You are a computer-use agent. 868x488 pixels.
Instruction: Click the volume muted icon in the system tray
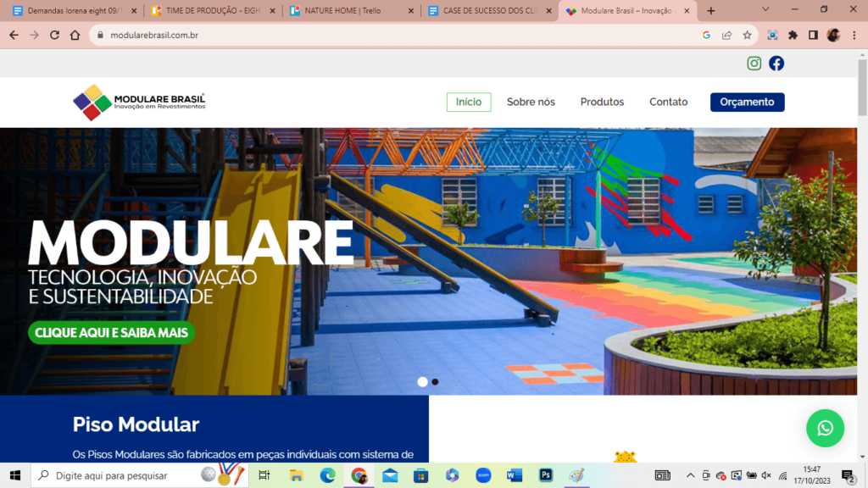coord(766,475)
